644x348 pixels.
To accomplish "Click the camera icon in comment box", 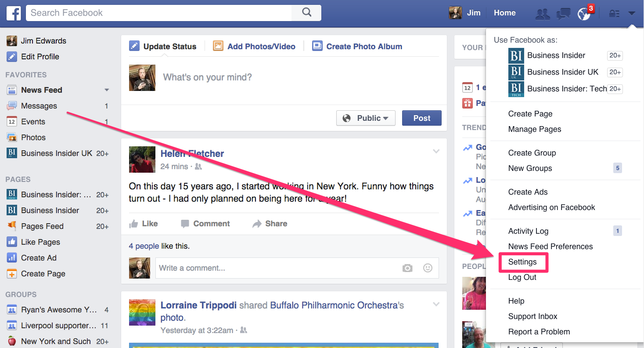I will coord(407,268).
